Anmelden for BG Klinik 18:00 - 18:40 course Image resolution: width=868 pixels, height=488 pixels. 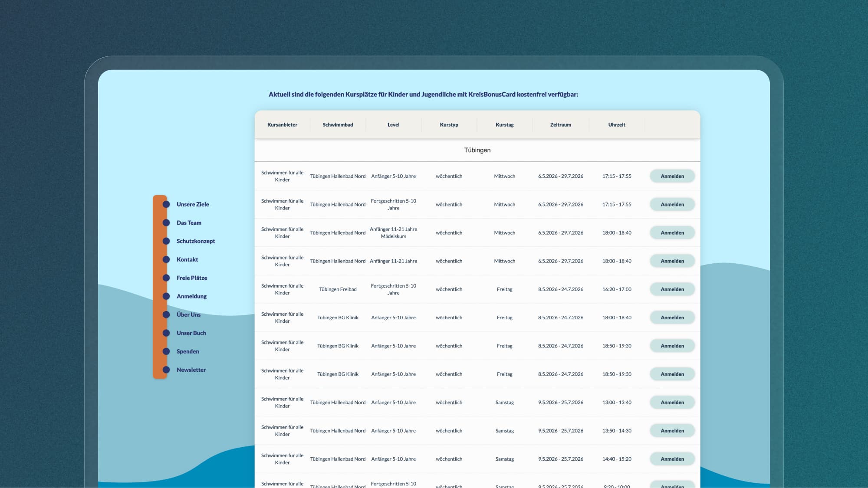click(672, 318)
